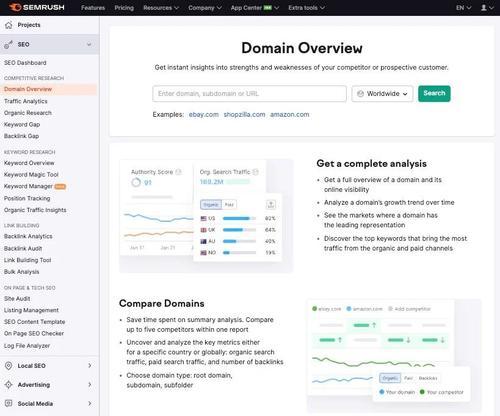500x416 pixels.
Task: Open the Projects home icon
Action: point(9,25)
